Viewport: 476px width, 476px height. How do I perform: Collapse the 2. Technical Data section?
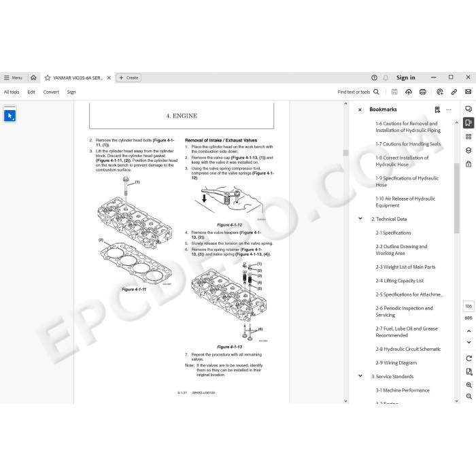pos(360,218)
